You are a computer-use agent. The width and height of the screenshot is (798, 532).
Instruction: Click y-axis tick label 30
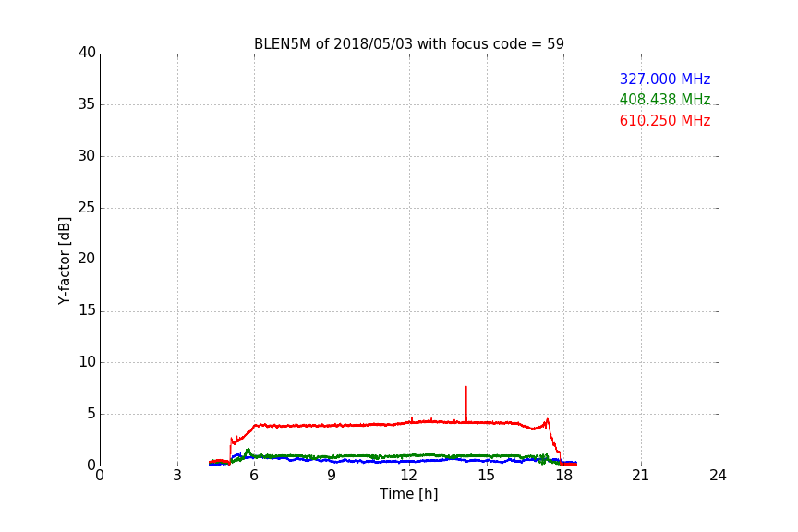pyautogui.click(x=87, y=156)
